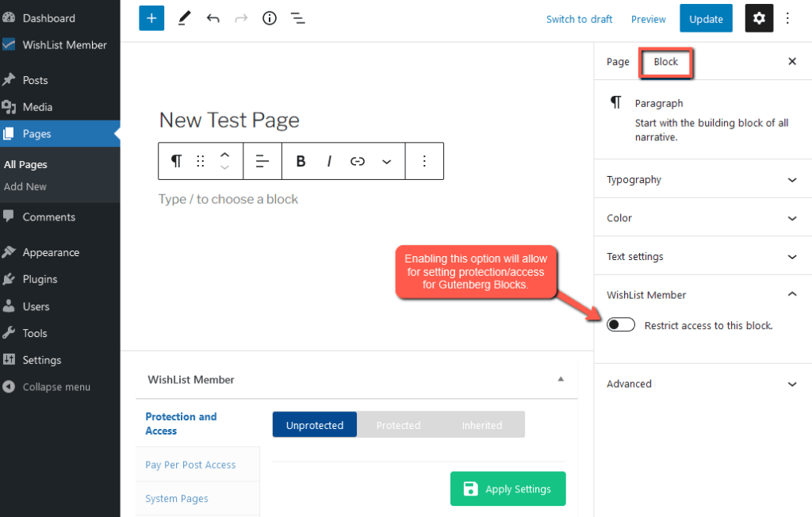Enable Restrict access to this block

point(621,325)
